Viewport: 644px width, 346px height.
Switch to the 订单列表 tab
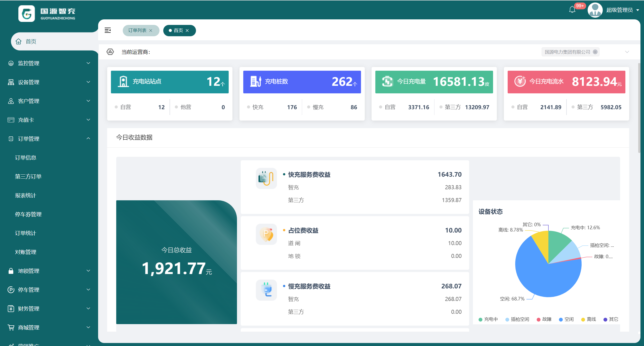(x=137, y=30)
